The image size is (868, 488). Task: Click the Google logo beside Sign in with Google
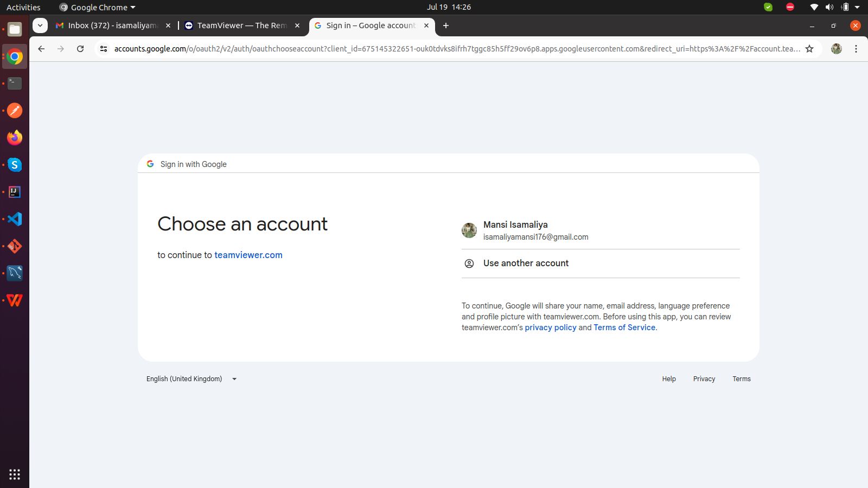(150, 164)
